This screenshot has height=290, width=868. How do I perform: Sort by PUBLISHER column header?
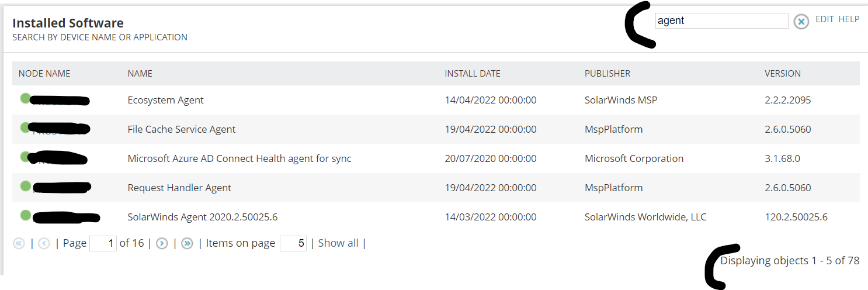pyautogui.click(x=607, y=74)
